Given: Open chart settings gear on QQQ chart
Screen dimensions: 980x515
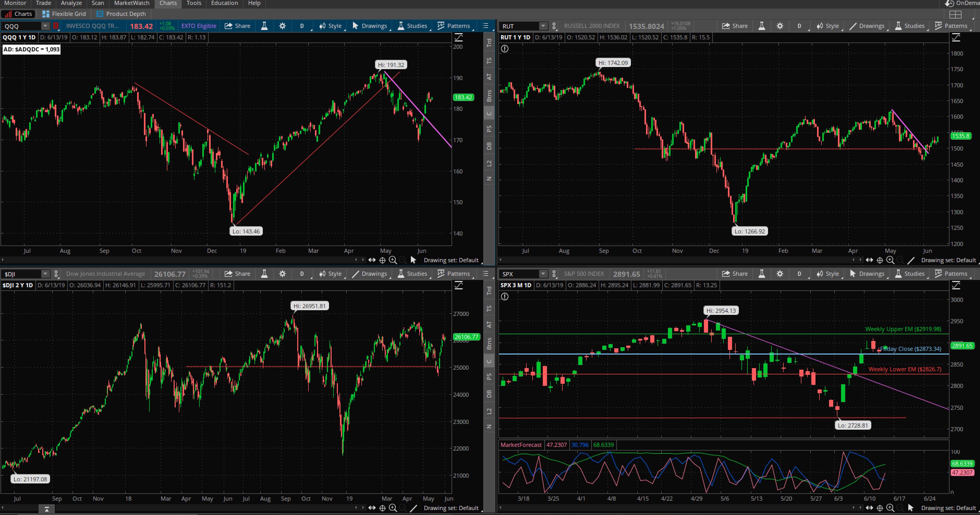Looking at the screenshot, I should click(x=282, y=26).
